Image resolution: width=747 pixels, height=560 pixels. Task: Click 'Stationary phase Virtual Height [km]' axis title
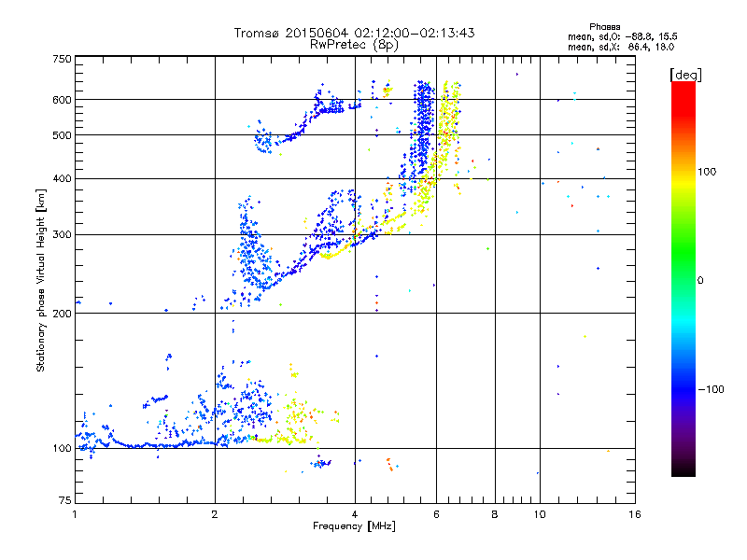pos(41,281)
